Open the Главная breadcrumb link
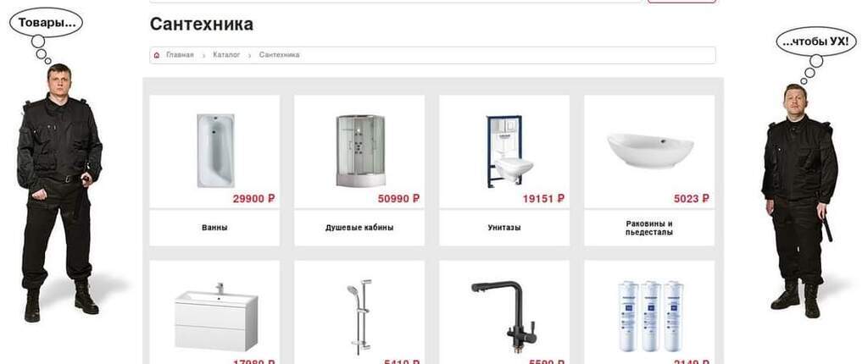Image resolution: width=868 pixels, height=364 pixels. (x=180, y=55)
